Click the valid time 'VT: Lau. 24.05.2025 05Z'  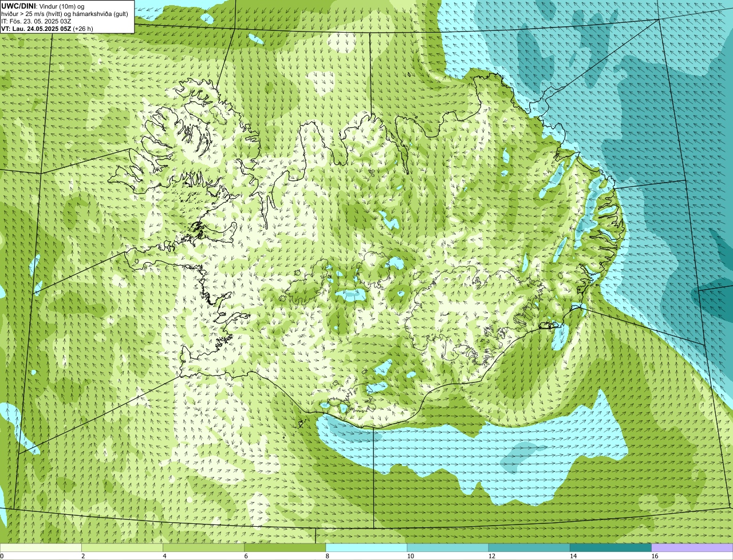click(36, 29)
